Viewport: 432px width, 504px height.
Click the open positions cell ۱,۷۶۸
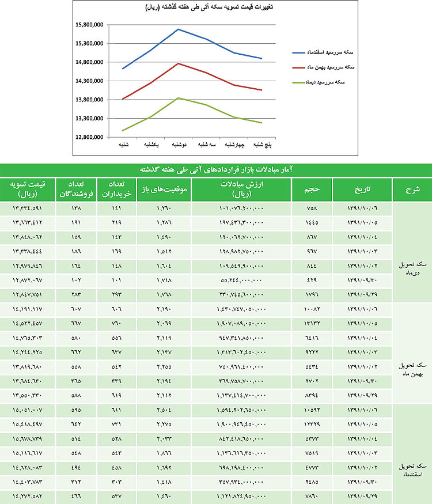[164, 295]
